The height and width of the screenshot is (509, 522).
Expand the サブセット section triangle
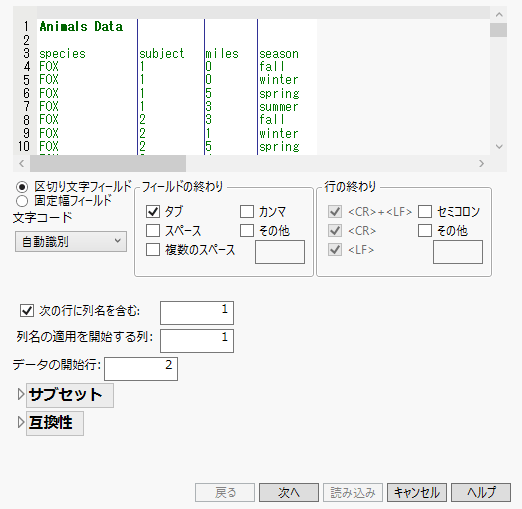[21, 394]
